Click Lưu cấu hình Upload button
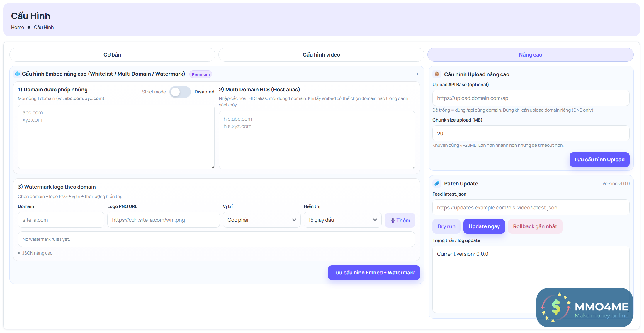Viewport: 644px width, 333px height. [599, 160]
